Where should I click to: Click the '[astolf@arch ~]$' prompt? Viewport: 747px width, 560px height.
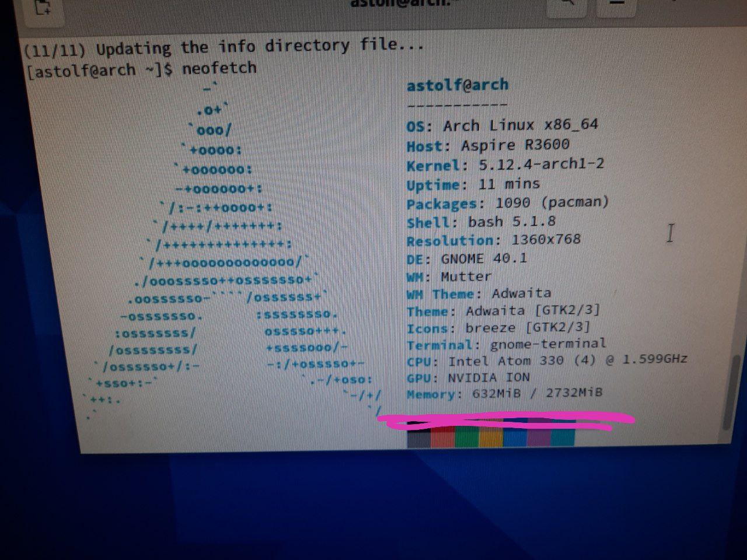pyautogui.click(x=100, y=71)
